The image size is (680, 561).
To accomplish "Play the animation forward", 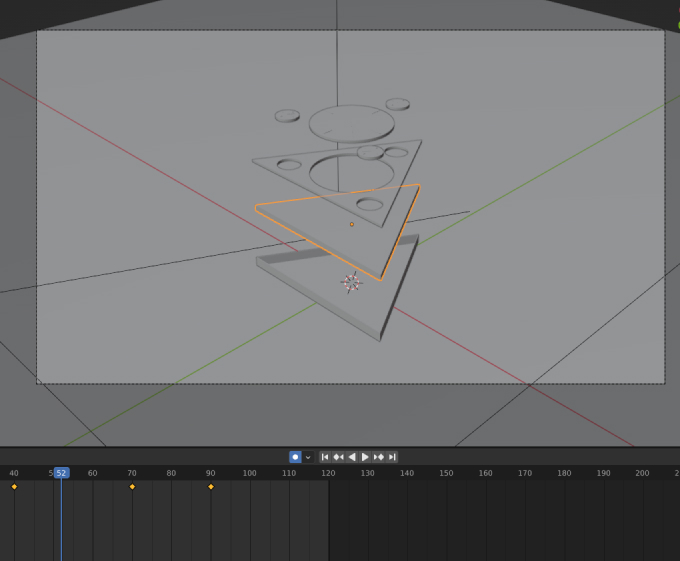I will (x=365, y=457).
